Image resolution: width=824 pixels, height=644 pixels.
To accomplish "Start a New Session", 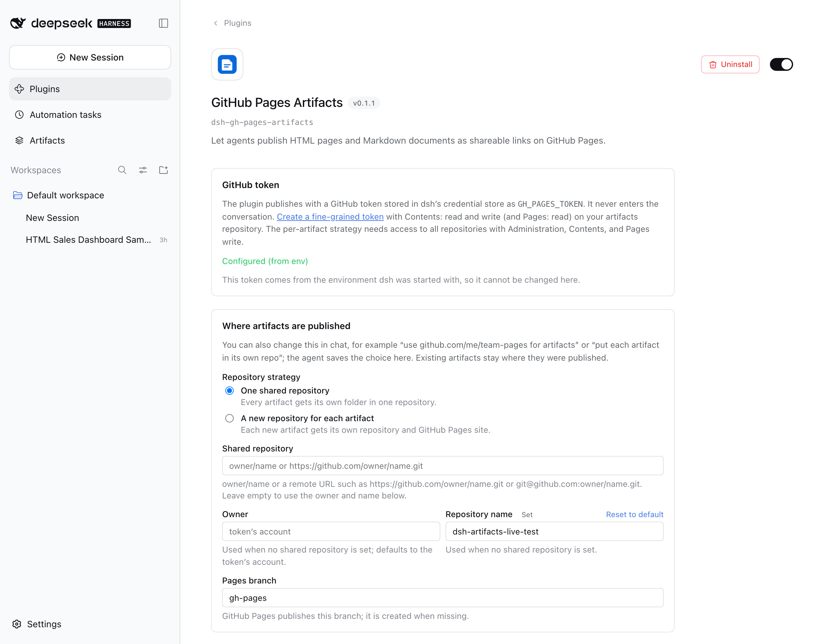I will coord(90,57).
